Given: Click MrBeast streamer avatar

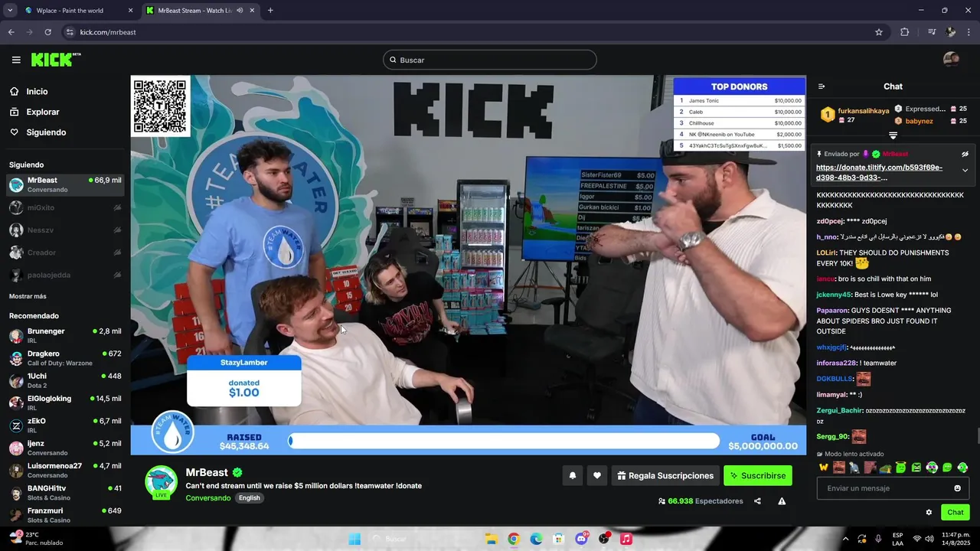Looking at the screenshot, I should (x=162, y=481).
